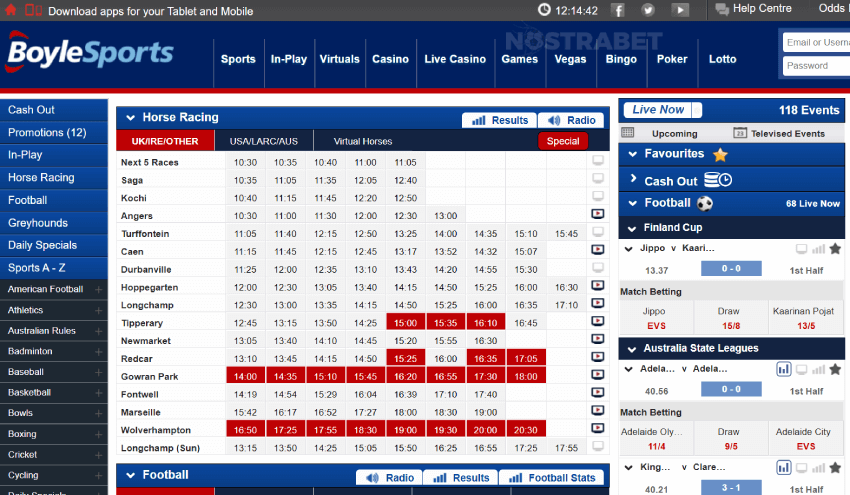Select the Tipperary 15:00 race
The height and width of the screenshot is (495, 850).
coord(405,323)
